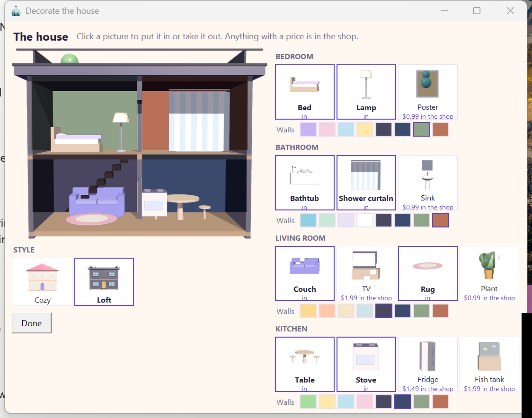Pick the Sink from the shop
This screenshot has width=532, height=418.
click(x=428, y=183)
